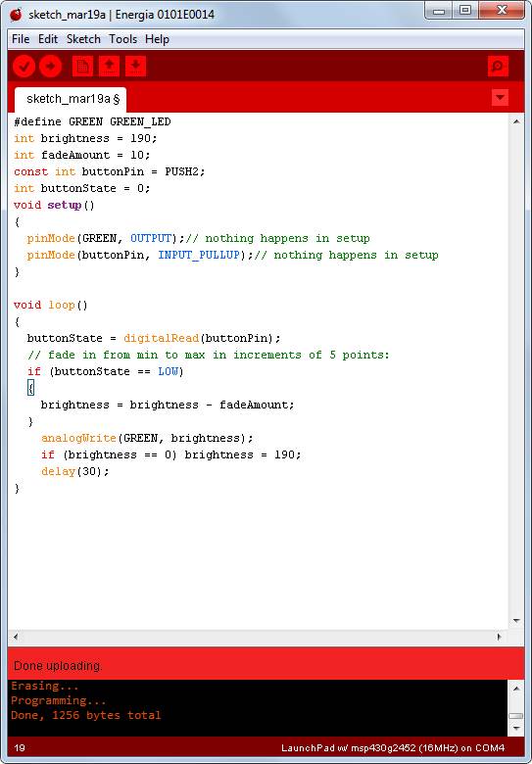Image resolution: width=532 pixels, height=764 pixels.
Task: Click console scrollbar down arrow
Action: (x=516, y=729)
